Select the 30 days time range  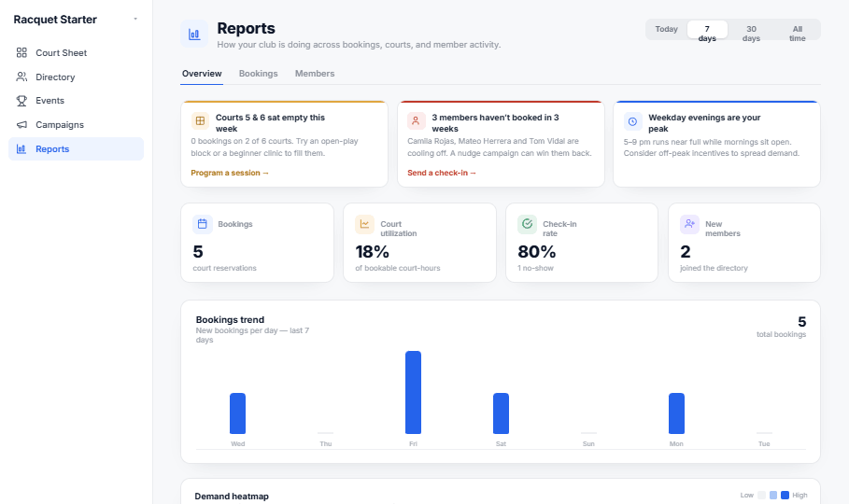751,30
